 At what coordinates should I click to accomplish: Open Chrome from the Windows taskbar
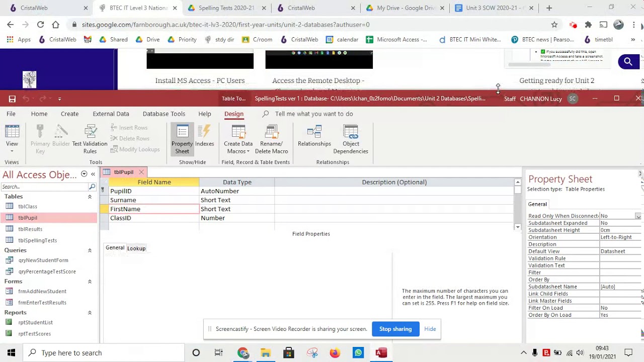[x=243, y=353]
